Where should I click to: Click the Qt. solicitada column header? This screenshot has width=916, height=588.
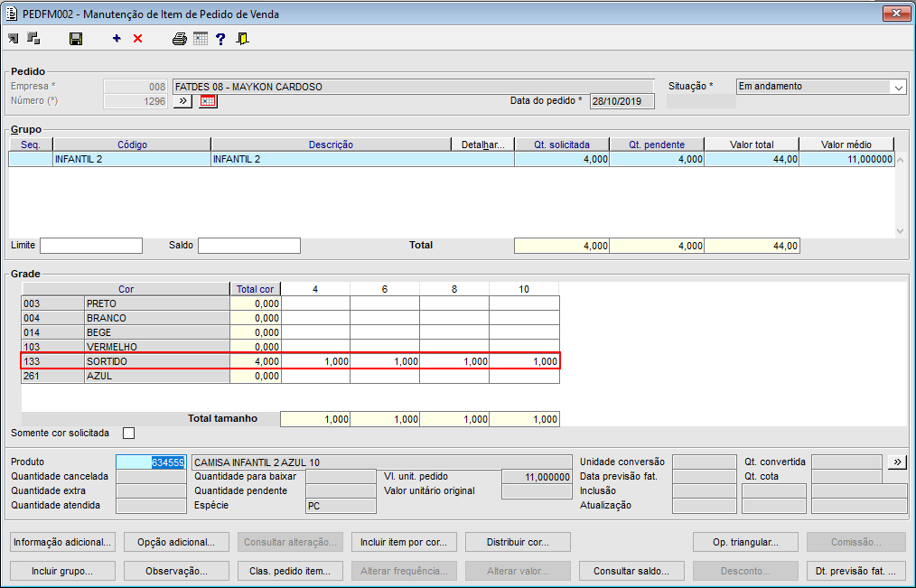[x=561, y=145]
